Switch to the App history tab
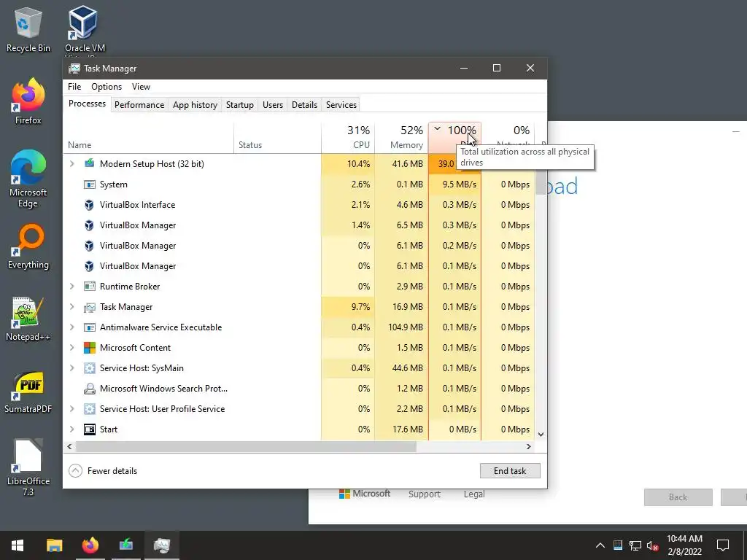 (195, 105)
